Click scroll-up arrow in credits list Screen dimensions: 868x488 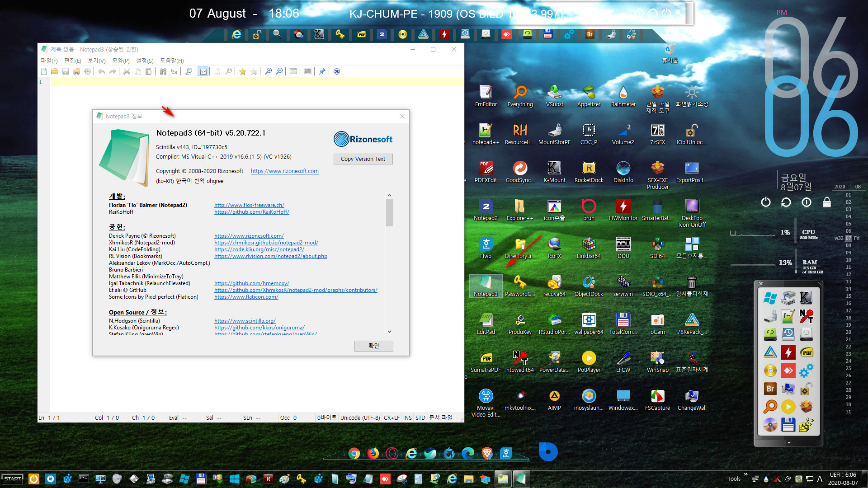point(389,195)
